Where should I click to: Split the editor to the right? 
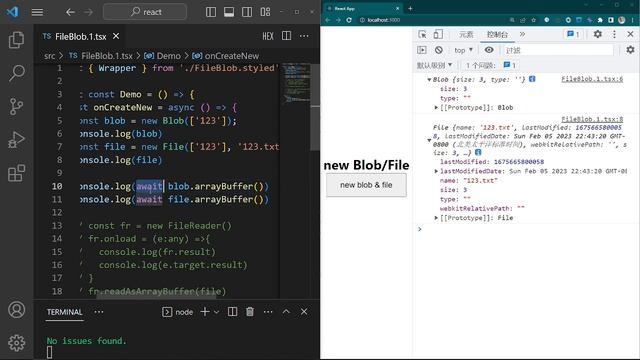[287, 36]
